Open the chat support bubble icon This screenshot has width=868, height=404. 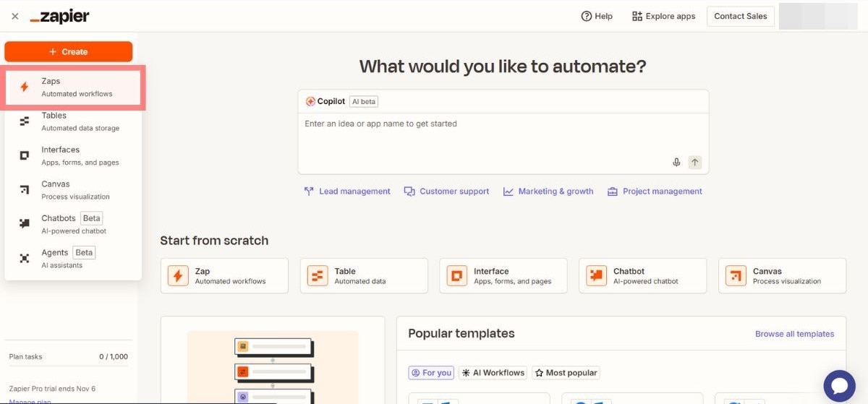point(839,384)
